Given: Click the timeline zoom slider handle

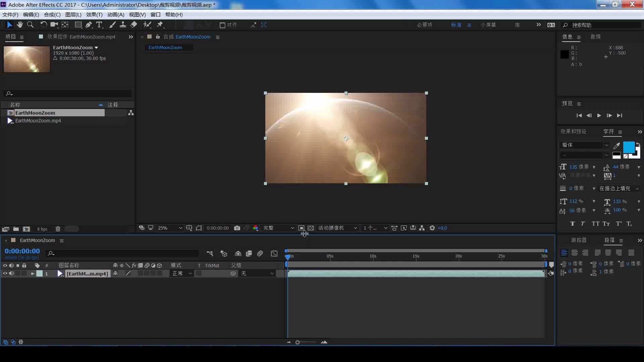Looking at the screenshot, I should point(297,342).
